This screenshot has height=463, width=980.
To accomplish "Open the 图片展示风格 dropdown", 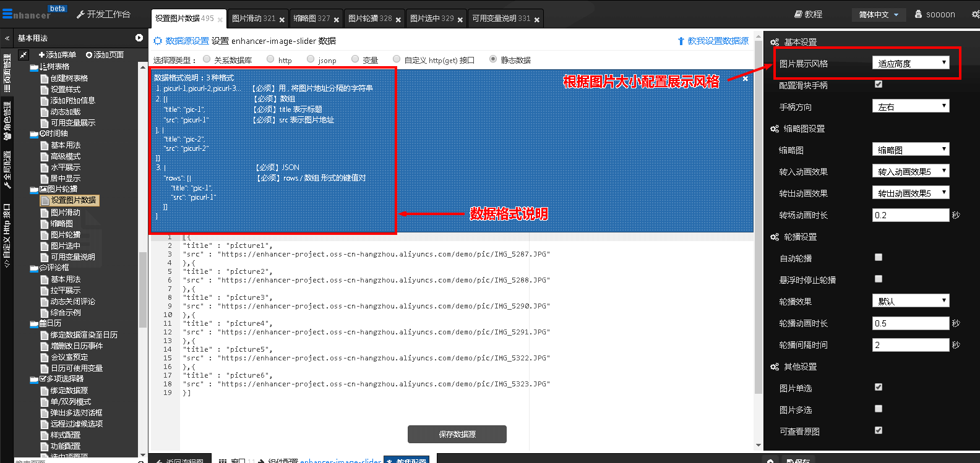I will click(x=910, y=63).
